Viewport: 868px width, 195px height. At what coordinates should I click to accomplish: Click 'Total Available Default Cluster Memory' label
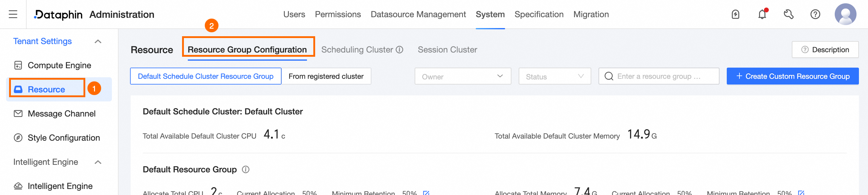point(557,136)
